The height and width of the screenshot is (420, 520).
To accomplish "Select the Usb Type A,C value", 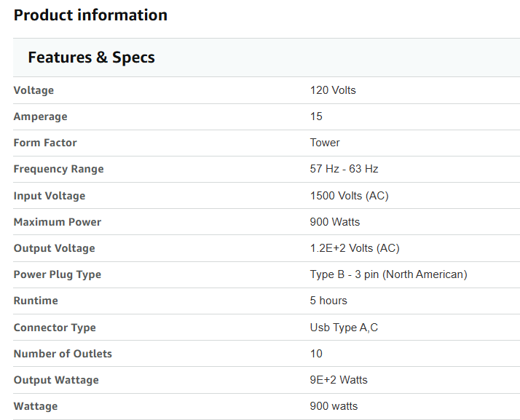I will click(344, 328).
